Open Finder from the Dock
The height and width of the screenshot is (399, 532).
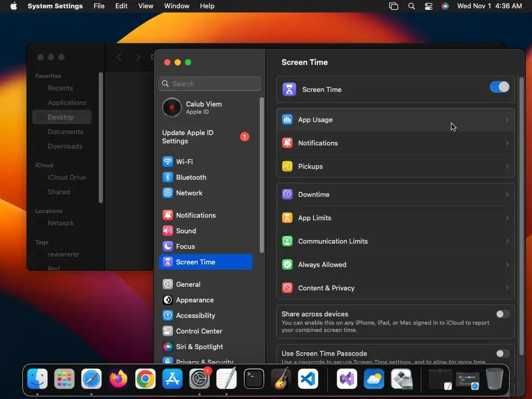37,379
